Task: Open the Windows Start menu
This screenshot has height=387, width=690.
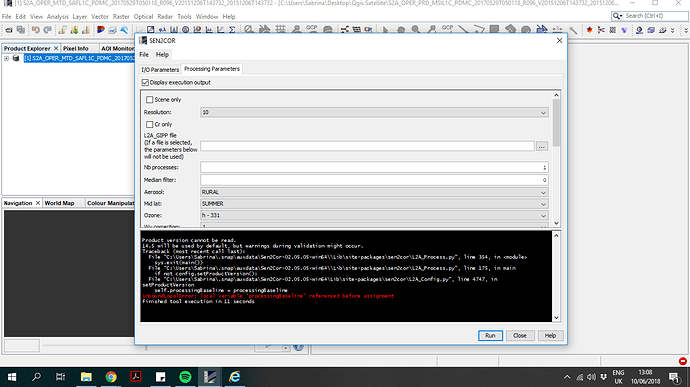Action: [x=12, y=377]
